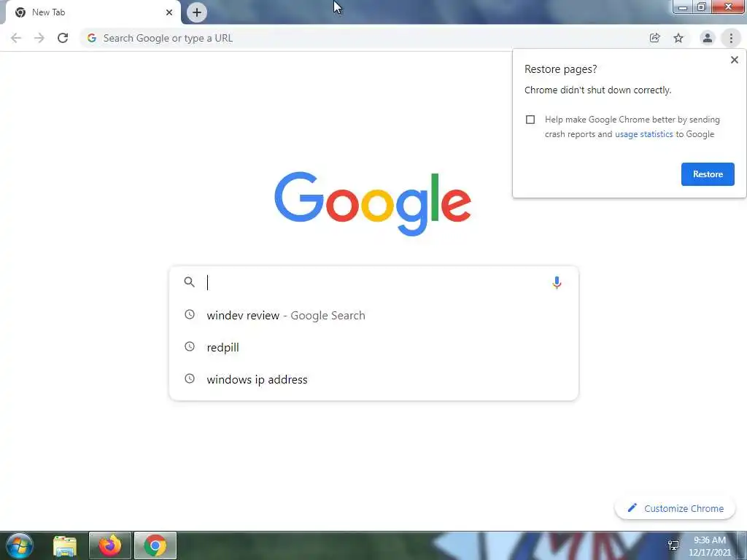Click history clock icon beside redpill
Image resolution: width=747 pixels, height=560 pixels.
(190, 346)
